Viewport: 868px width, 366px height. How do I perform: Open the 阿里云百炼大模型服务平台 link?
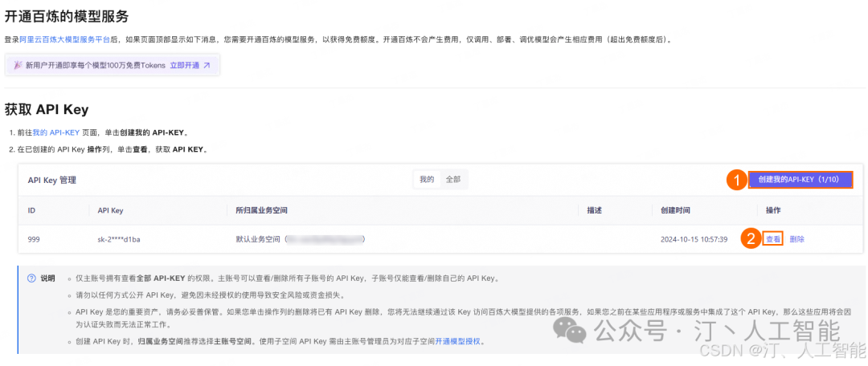pyautogui.click(x=64, y=40)
